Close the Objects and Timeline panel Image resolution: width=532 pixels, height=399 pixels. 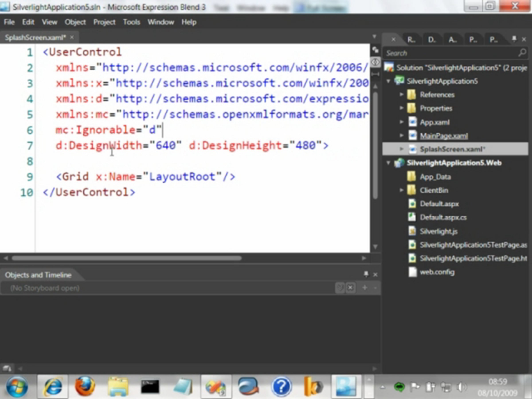pos(375,274)
